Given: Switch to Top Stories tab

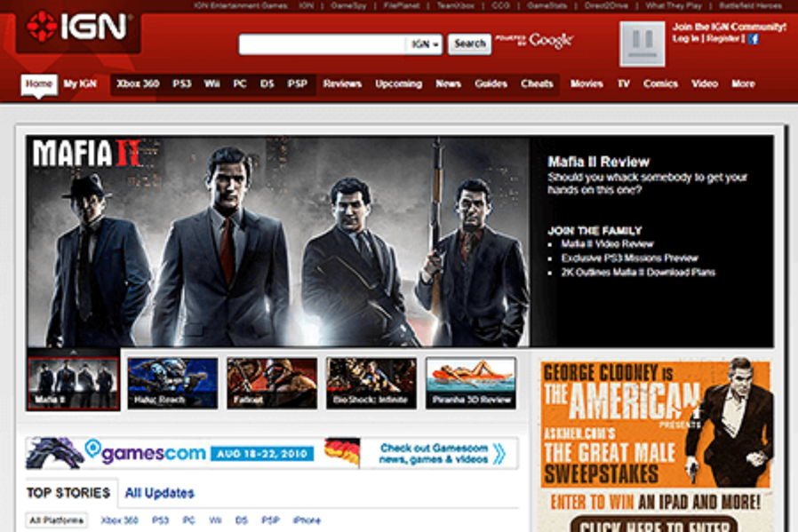Looking at the screenshot, I should (x=68, y=493).
